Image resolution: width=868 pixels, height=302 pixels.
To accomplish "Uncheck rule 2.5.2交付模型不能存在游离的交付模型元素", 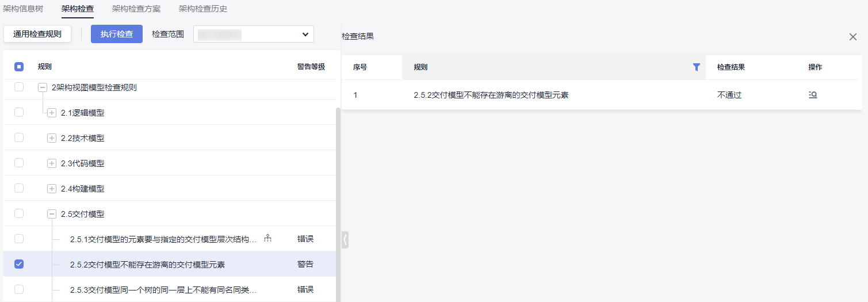I will [x=19, y=264].
